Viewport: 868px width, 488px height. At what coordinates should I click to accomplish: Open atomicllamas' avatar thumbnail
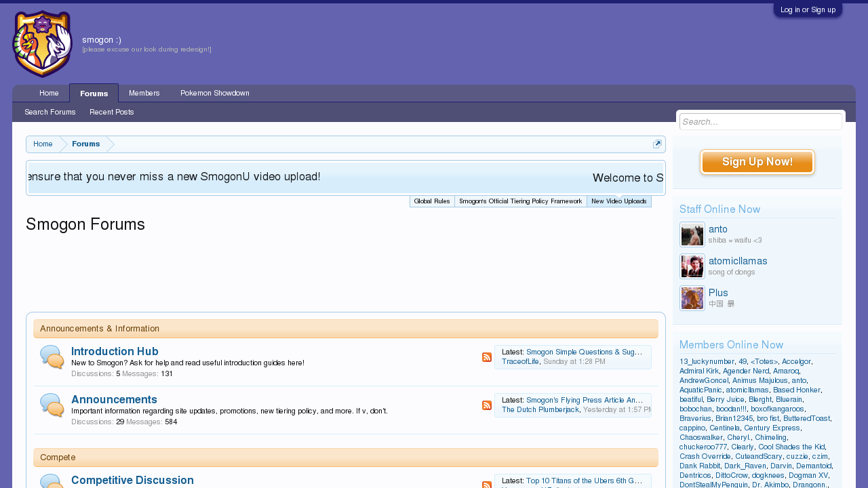coord(692,266)
